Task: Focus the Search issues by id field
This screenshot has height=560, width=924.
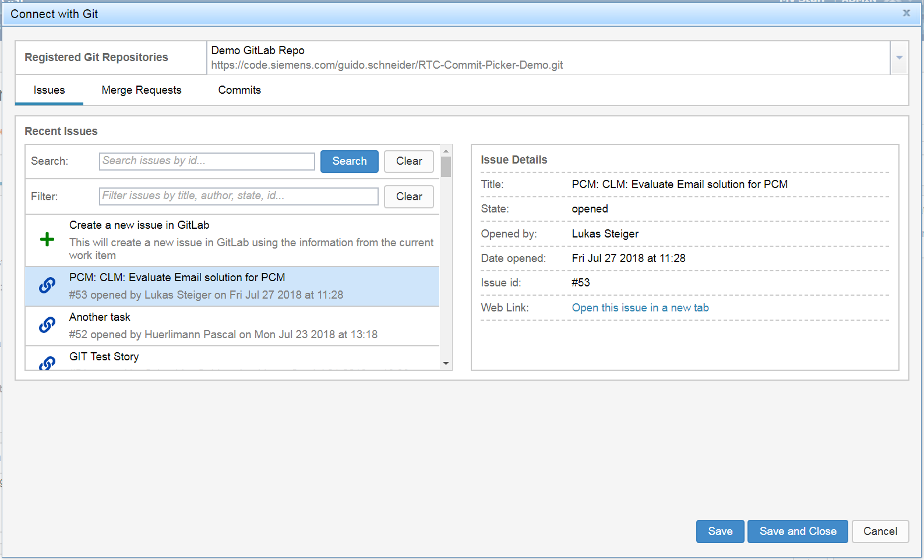Action: click(207, 161)
